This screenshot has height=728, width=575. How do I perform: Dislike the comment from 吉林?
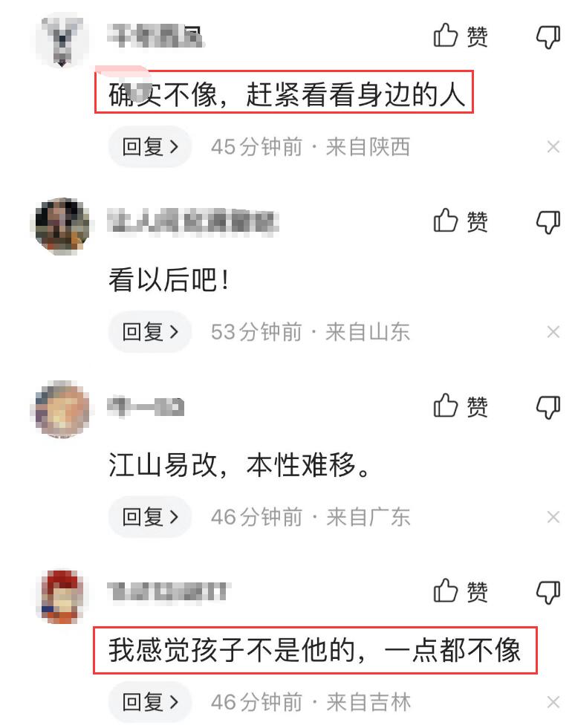coord(548,592)
